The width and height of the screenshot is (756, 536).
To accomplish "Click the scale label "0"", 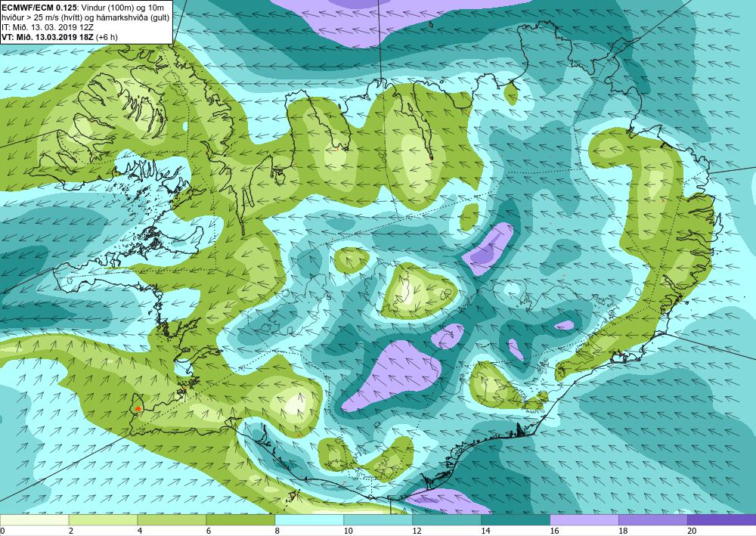I will 2,531.
